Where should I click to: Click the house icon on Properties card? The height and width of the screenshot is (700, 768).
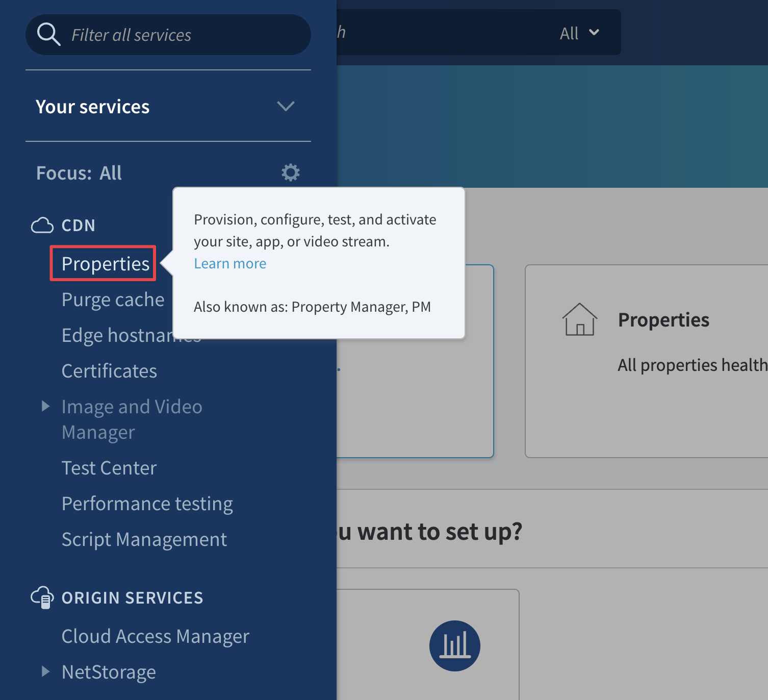tap(580, 319)
